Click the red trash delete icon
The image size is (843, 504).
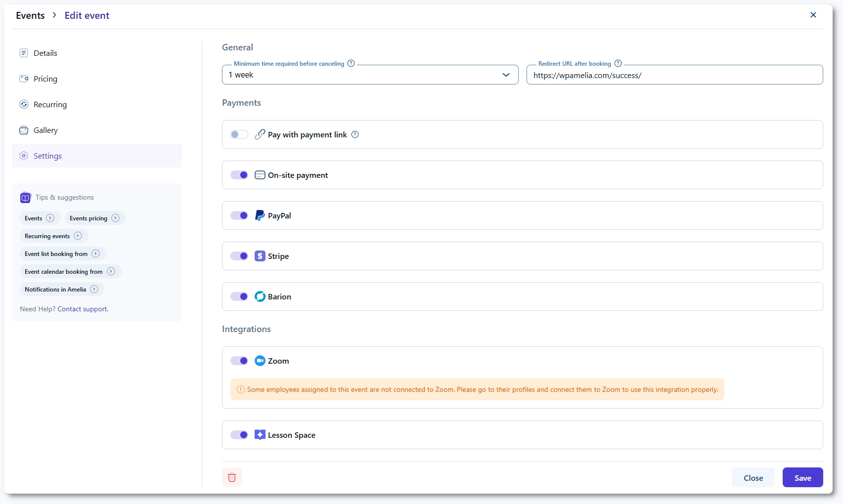(x=232, y=477)
